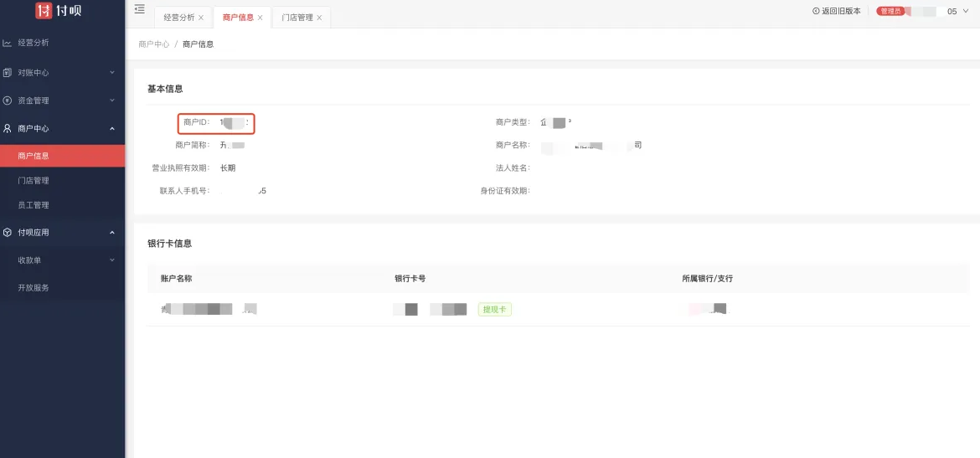Click the 资金管理 coin icon

coord(8,100)
